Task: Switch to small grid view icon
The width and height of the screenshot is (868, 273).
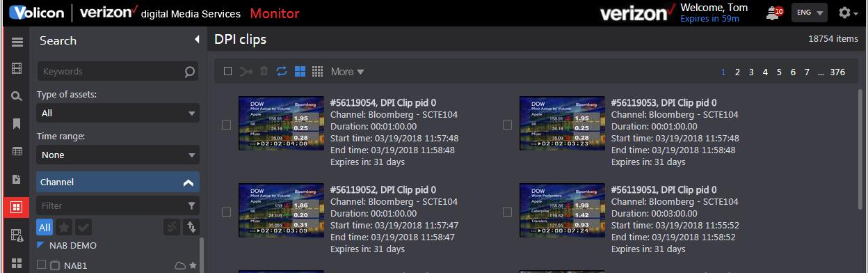Action: coord(318,71)
